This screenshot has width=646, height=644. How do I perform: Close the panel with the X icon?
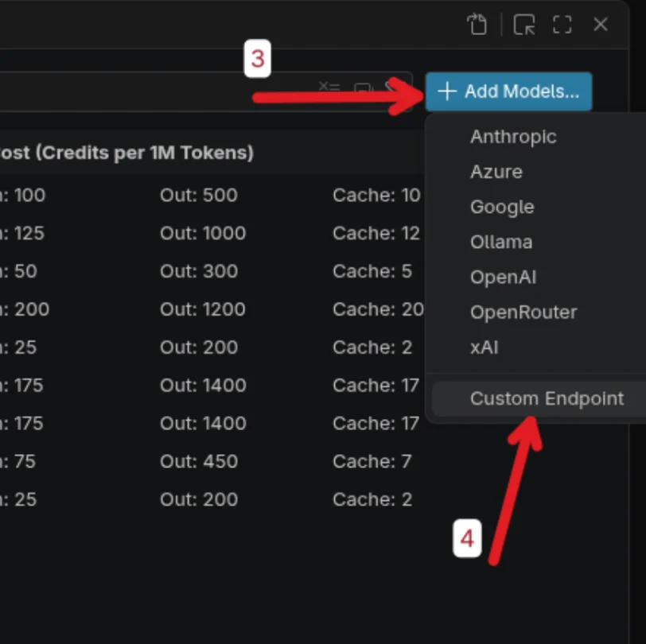pyautogui.click(x=601, y=25)
